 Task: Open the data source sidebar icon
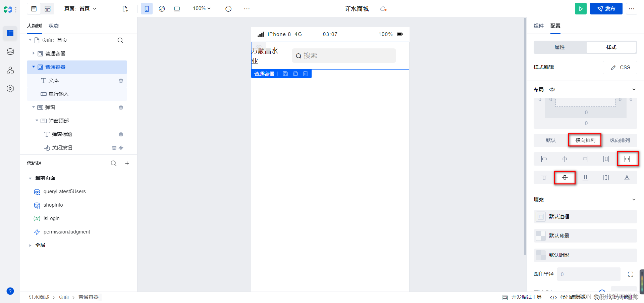(x=10, y=51)
